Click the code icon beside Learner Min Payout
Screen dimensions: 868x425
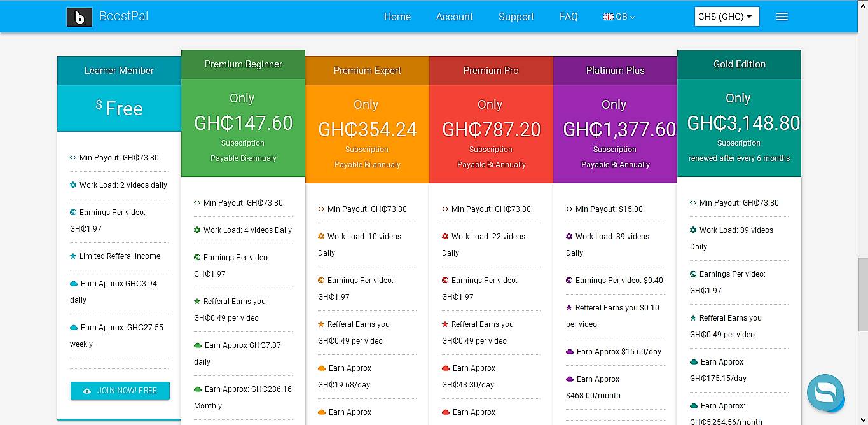[x=73, y=158]
